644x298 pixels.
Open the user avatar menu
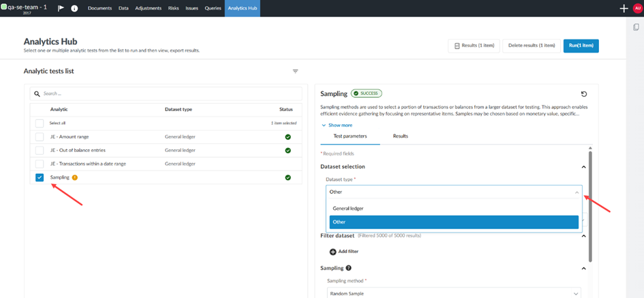pyautogui.click(x=637, y=8)
